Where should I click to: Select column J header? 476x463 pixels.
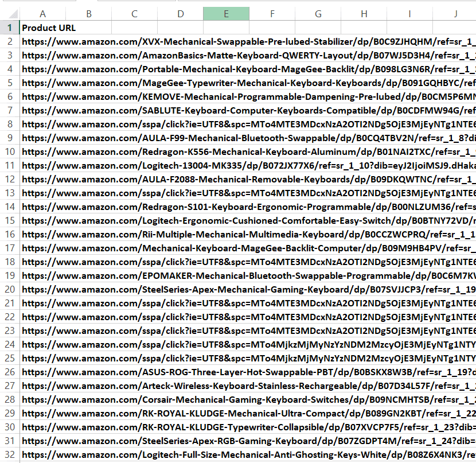[454, 14]
